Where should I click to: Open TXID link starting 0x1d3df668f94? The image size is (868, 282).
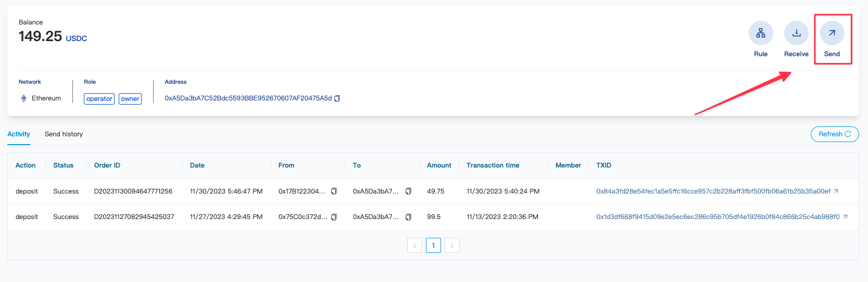pyautogui.click(x=718, y=217)
